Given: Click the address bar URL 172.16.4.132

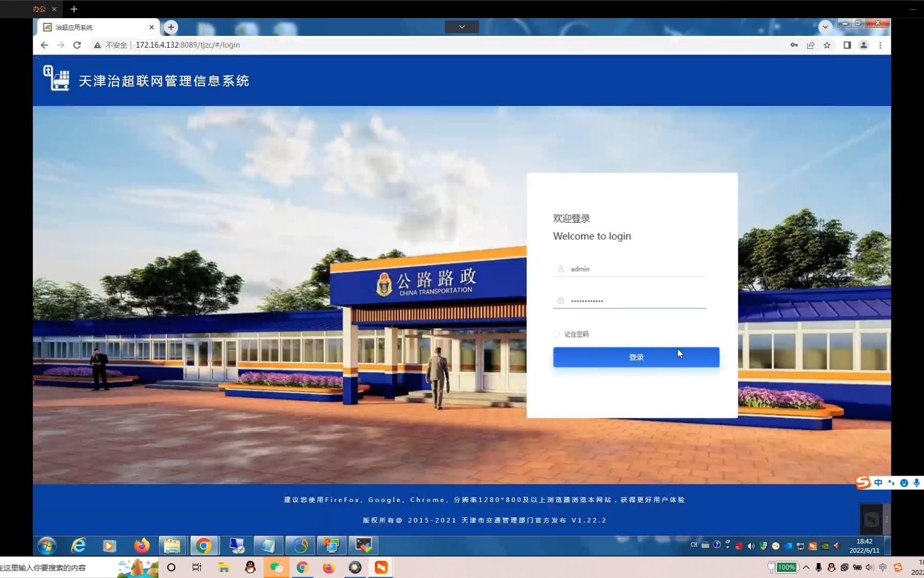Looking at the screenshot, I should pos(187,45).
